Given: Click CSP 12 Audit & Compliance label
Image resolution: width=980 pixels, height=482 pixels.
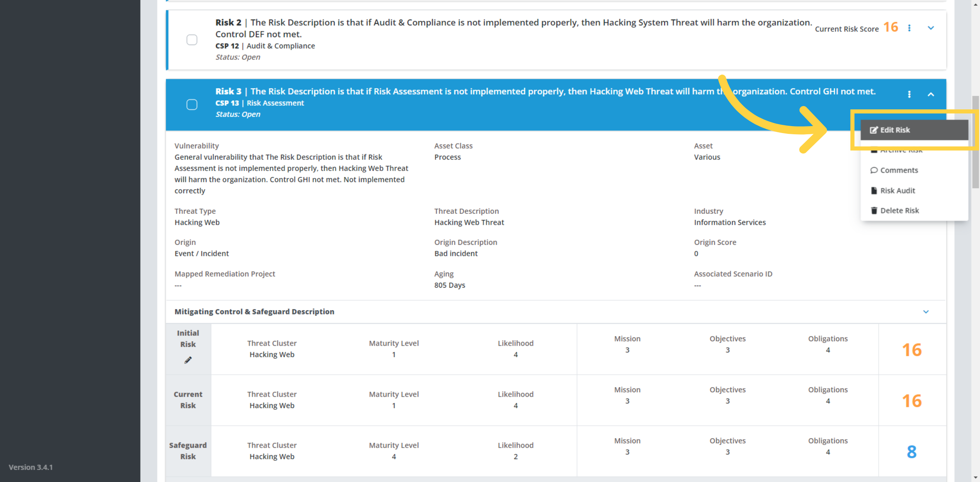Looking at the screenshot, I should [265, 46].
